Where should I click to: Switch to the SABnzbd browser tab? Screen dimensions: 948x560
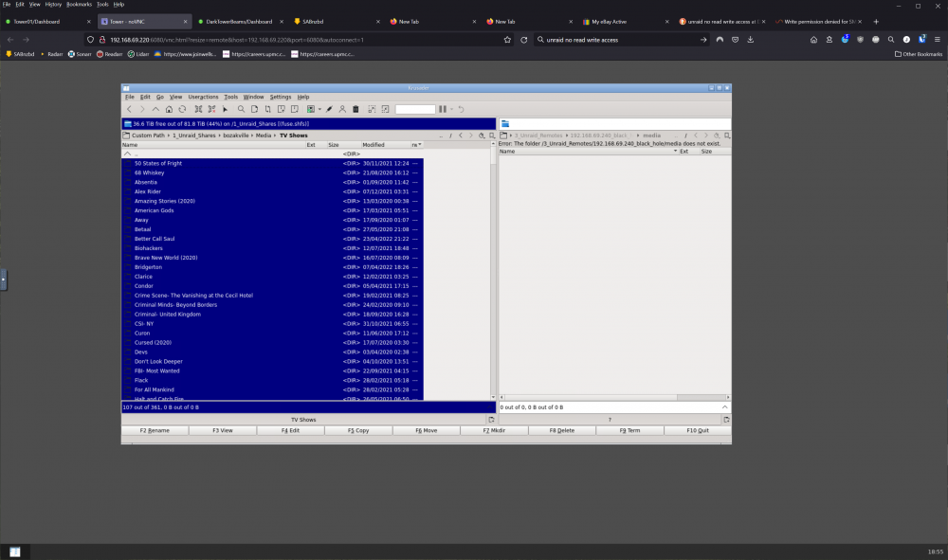(337, 21)
